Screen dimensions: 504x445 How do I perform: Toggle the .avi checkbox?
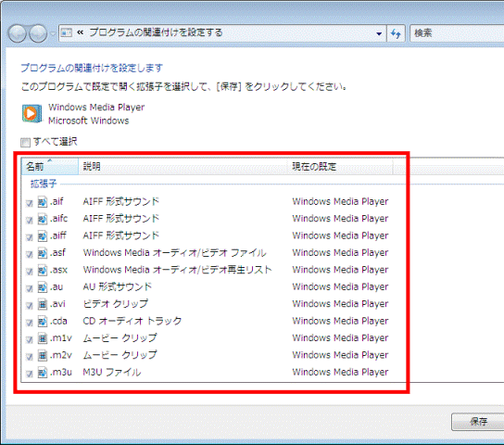click(x=30, y=305)
